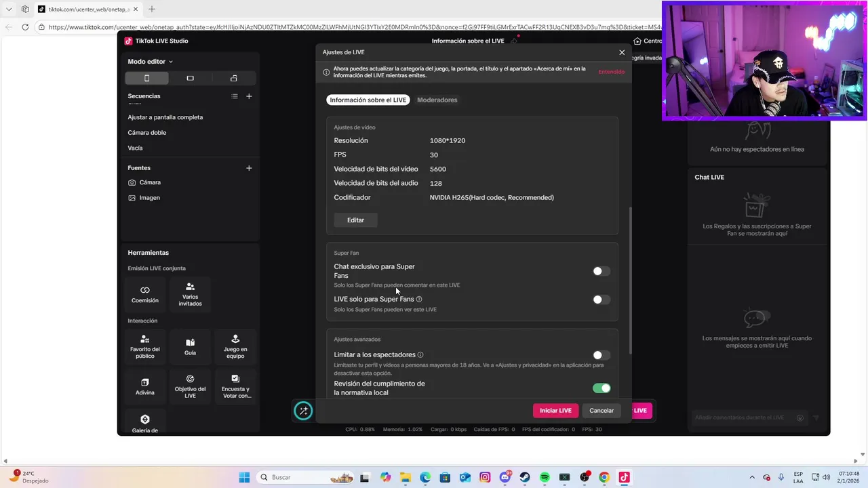Screen dimensions: 868x488
Task: Click the help icon next to LIVE solo para Super Fans
Action: [419, 299]
